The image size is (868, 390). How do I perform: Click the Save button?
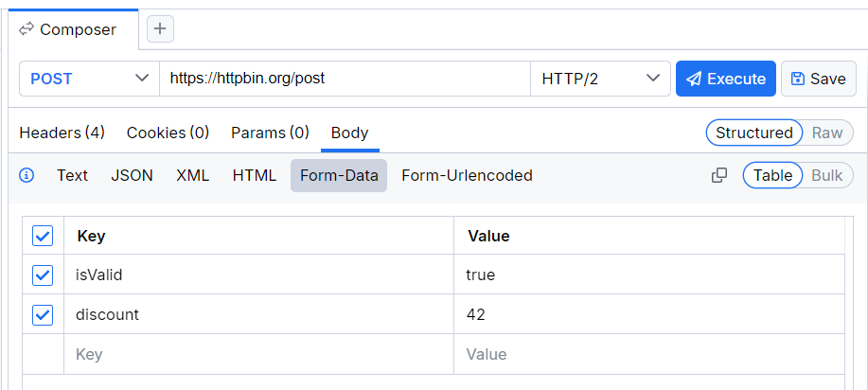(x=818, y=79)
